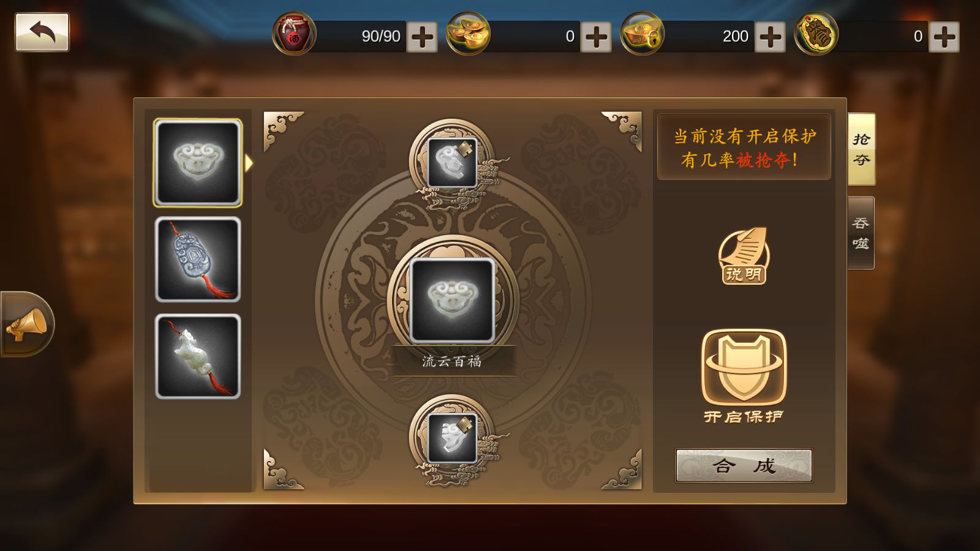Select the white jade beast pendant thumbnail
The image size is (980, 551).
tap(198, 357)
